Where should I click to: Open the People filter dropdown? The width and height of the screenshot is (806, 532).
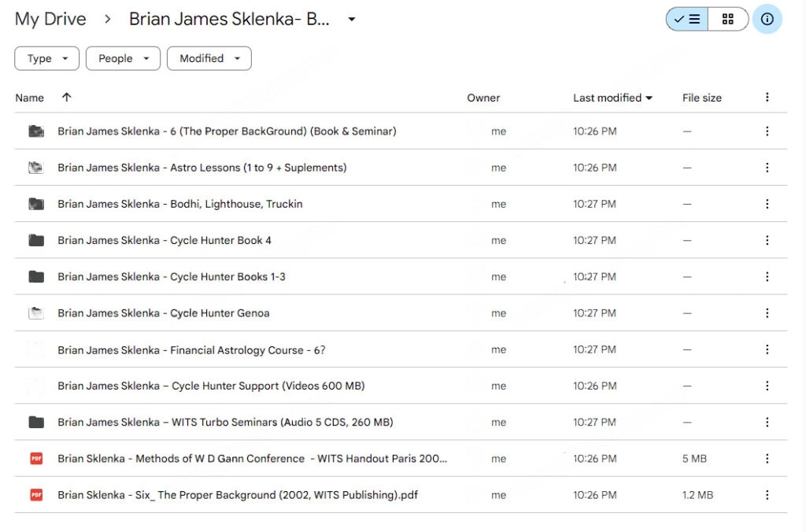tap(123, 58)
